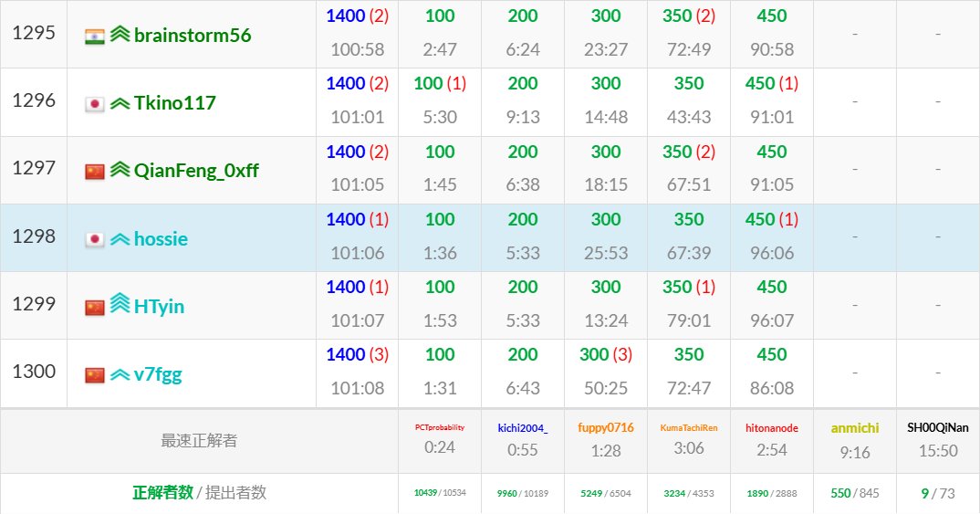Click Tkino117 total time 101:01
Viewport: 980px width, 514px height.
click(358, 117)
